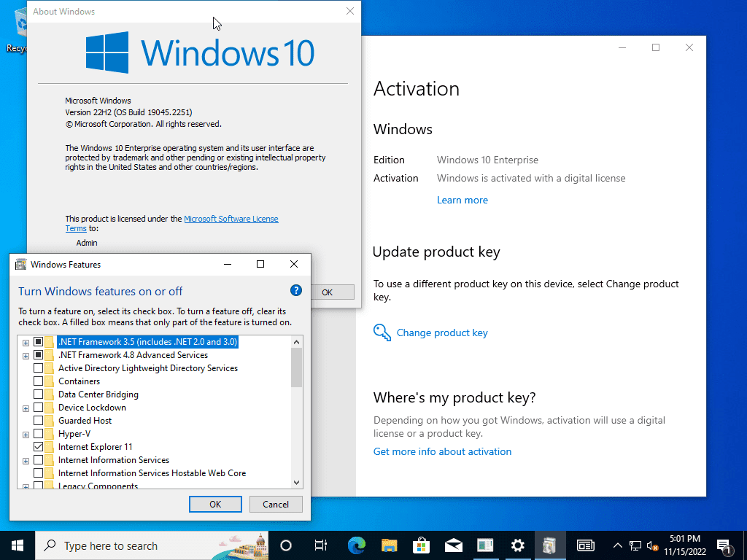Click the folder icon beside Guarded Host
Image resolution: width=747 pixels, height=560 pixels.
(x=50, y=421)
